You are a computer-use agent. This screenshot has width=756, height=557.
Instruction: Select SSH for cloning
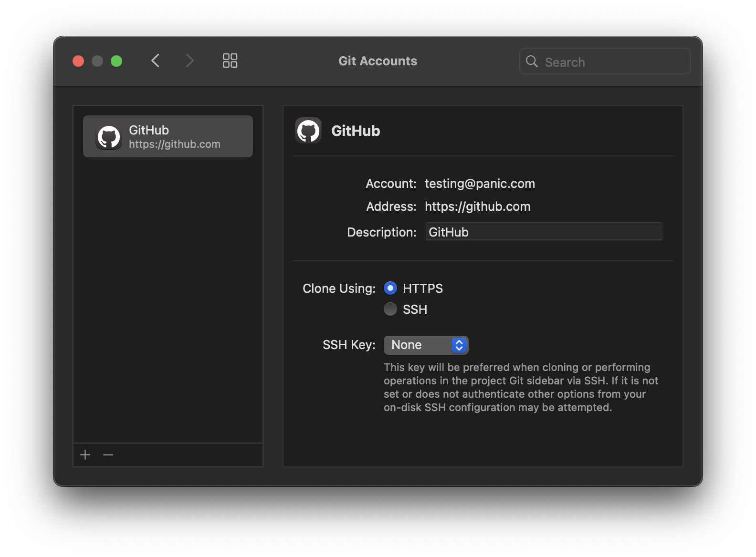390,309
